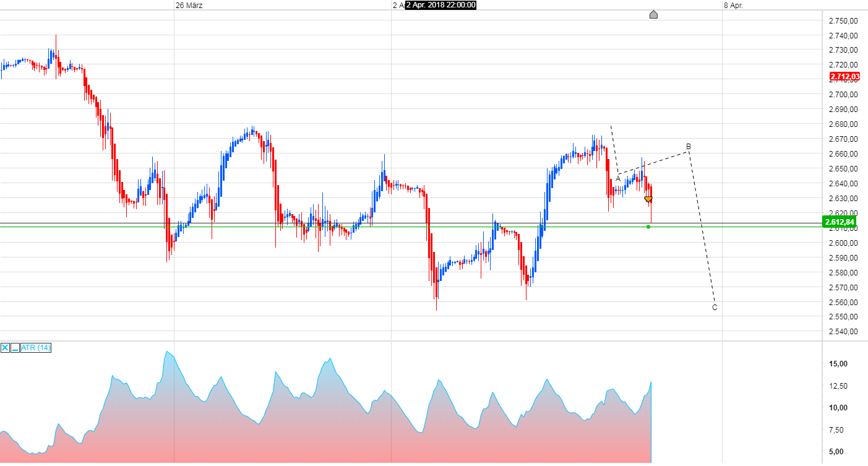Click the green dot on the horizontal support line
This screenshot has width=868, height=466.
648,227
